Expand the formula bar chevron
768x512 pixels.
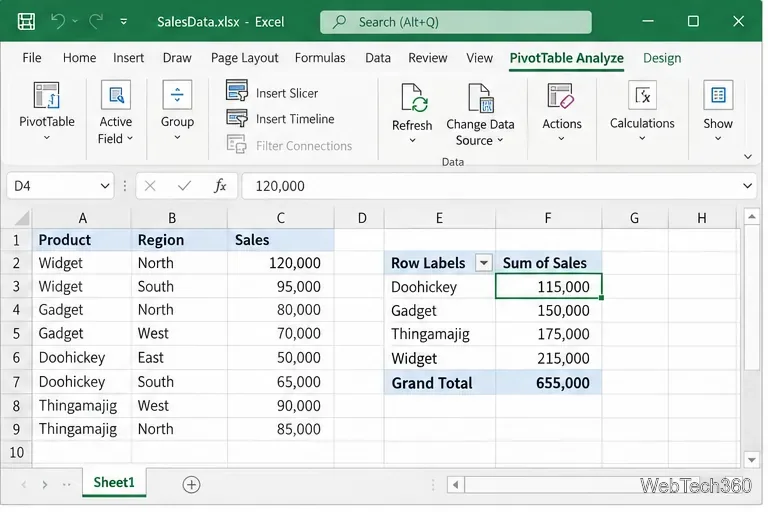point(747,186)
